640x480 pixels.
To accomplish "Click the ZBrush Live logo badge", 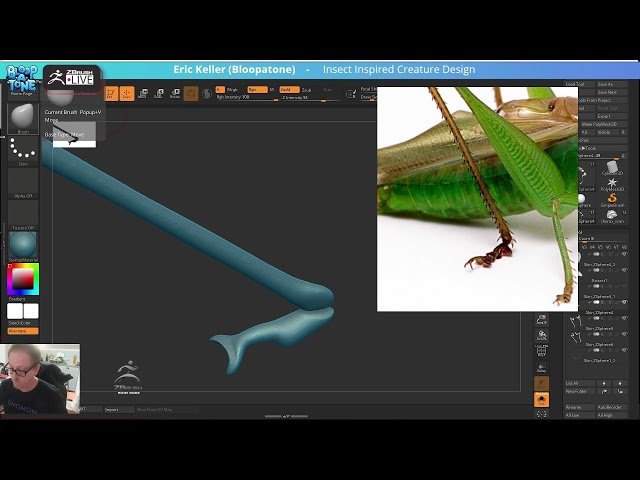I will pos(72,78).
